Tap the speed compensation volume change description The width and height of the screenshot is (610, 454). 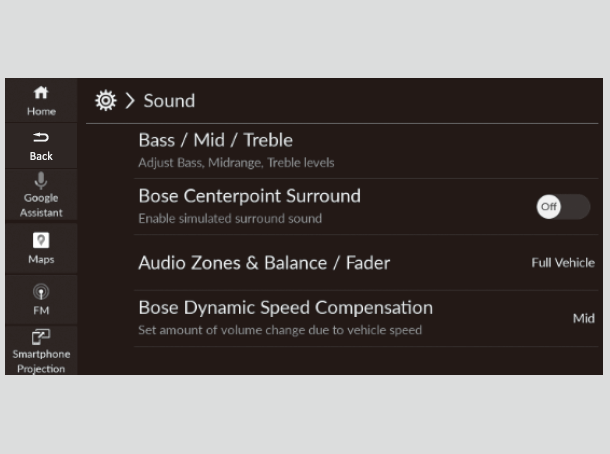click(280, 330)
